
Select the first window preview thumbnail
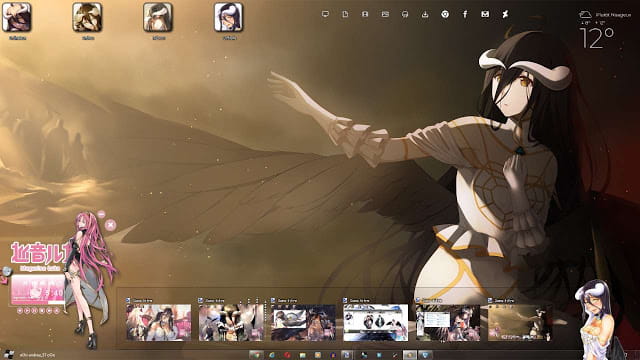159,322
